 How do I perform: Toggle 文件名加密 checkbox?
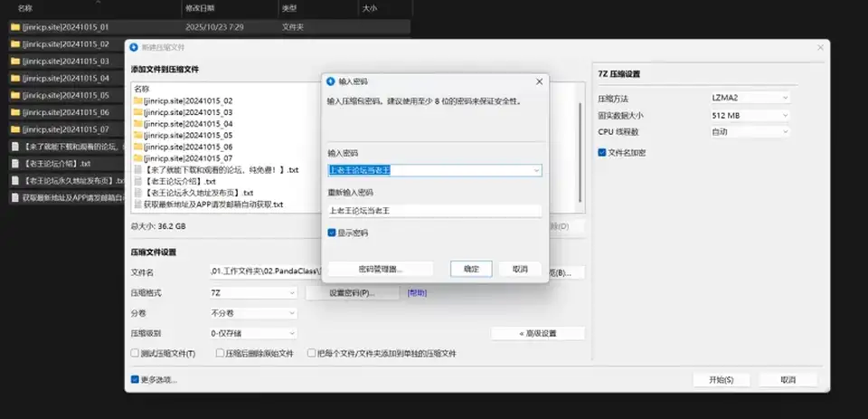coord(602,152)
